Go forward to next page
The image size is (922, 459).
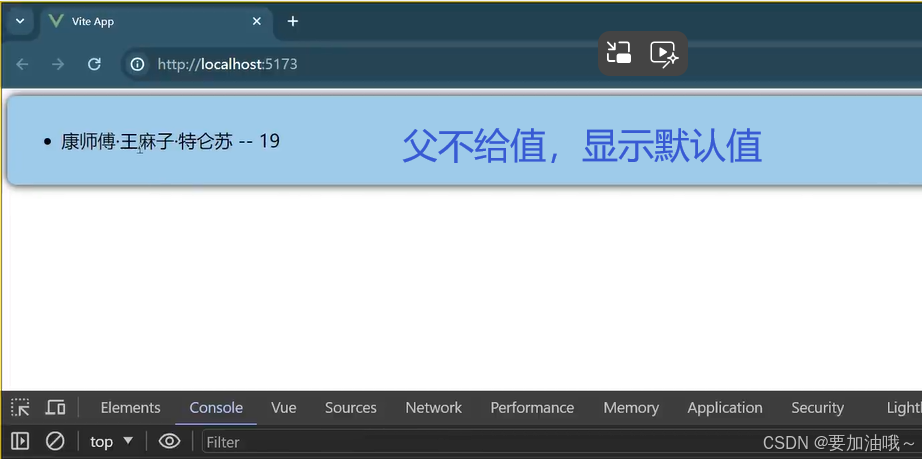[x=58, y=64]
